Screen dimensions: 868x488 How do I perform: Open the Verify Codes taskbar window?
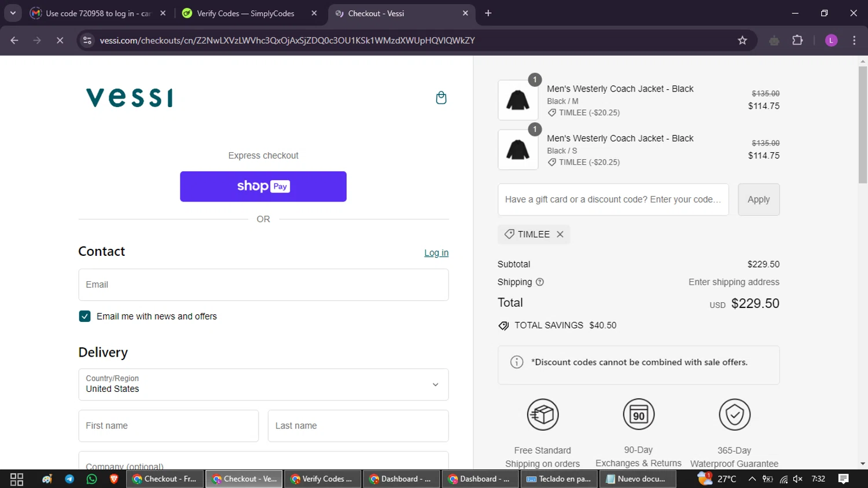point(323,479)
